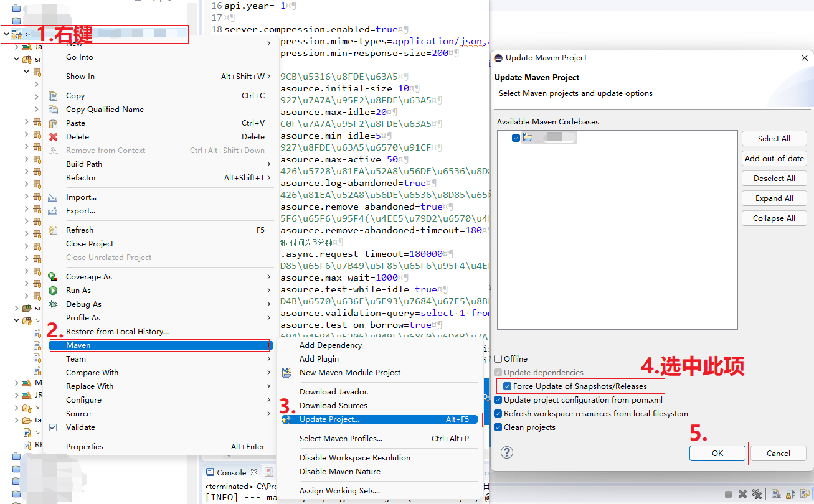Click the Coverage As green icon
The image size is (814, 504).
click(x=53, y=276)
